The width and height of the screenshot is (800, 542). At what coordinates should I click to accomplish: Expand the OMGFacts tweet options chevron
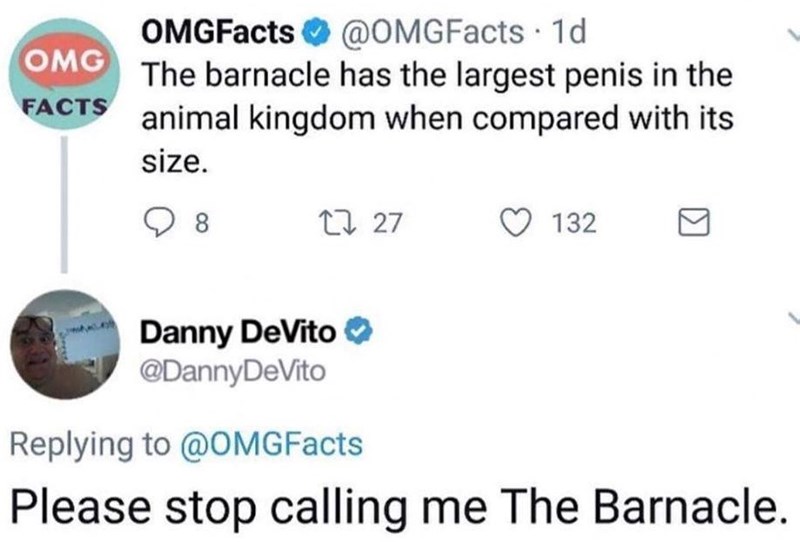(x=790, y=35)
